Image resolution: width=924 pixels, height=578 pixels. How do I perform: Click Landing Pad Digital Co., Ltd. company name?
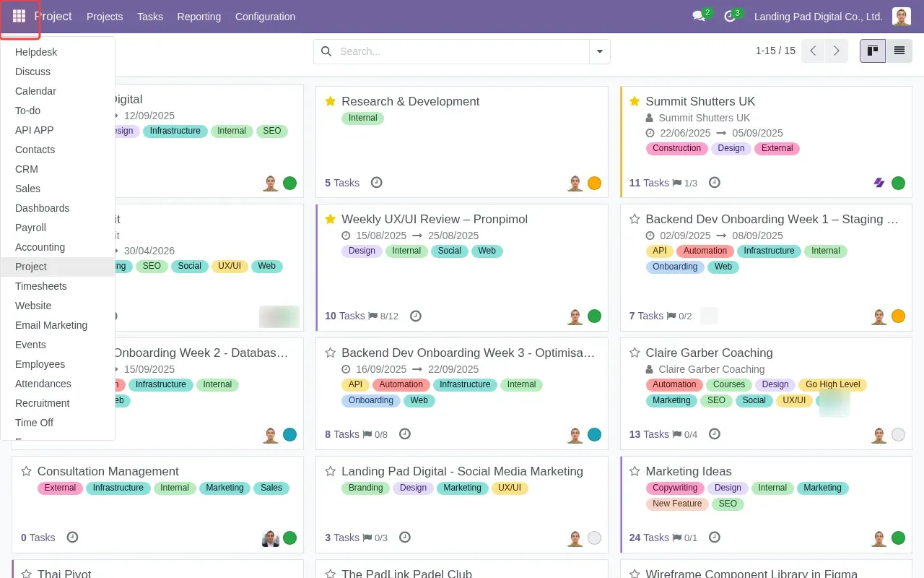818,17
